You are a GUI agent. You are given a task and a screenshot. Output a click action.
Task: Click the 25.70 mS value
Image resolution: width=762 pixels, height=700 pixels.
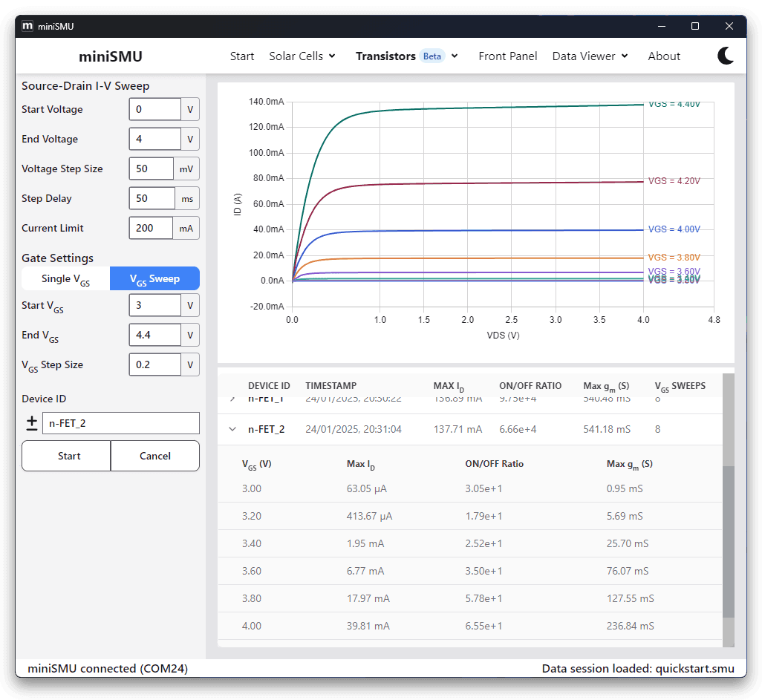(x=628, y=543)
